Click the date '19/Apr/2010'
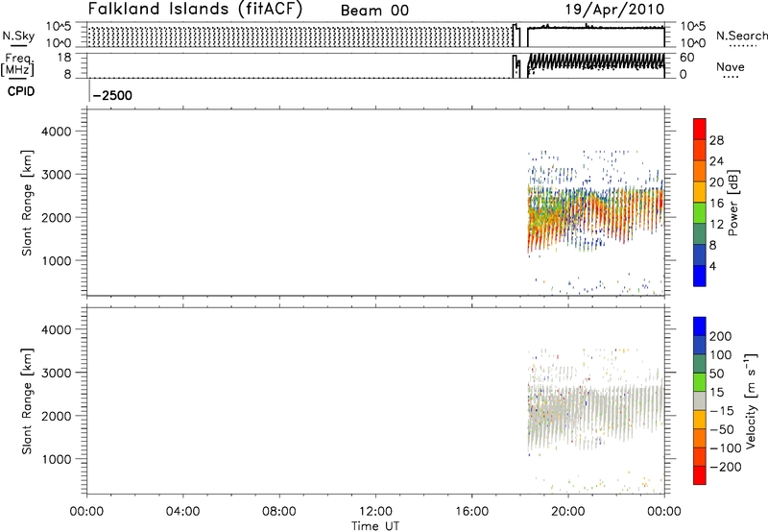 [614, 10]
